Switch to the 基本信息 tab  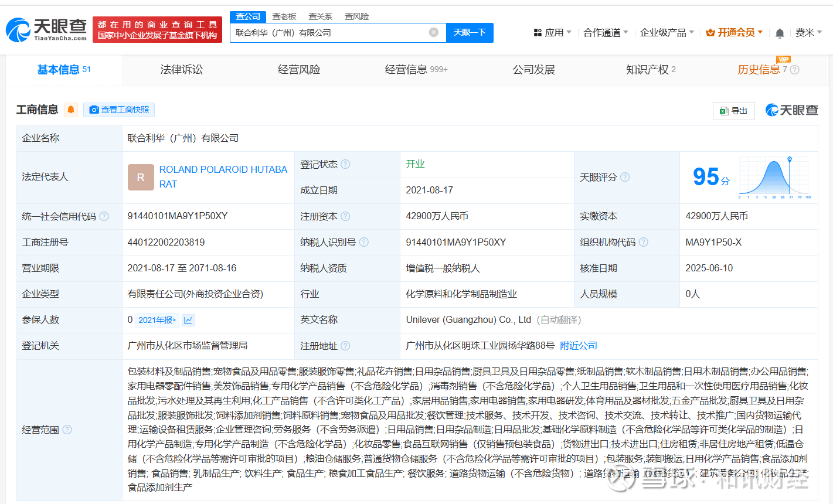(64, 70)
